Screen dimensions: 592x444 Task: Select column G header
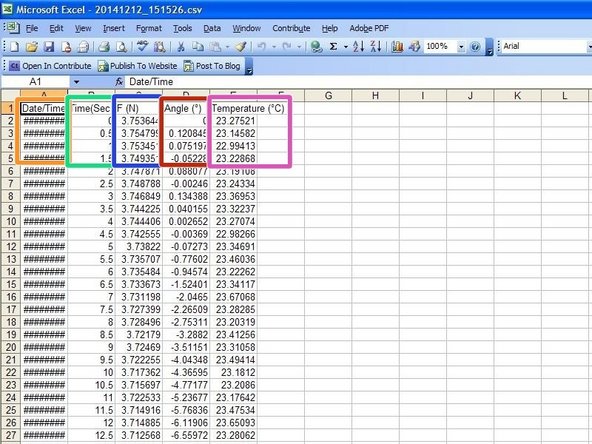328,96
